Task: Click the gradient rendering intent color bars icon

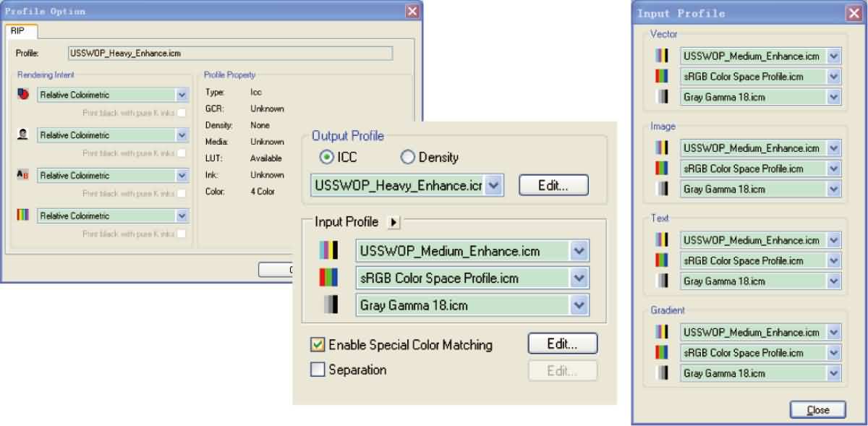Action: click(x=23, y=216)
